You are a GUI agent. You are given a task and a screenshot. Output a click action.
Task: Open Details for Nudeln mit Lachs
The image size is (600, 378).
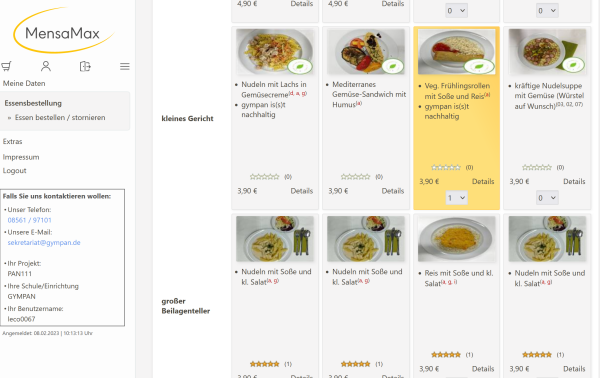click(x=302, y=191)
